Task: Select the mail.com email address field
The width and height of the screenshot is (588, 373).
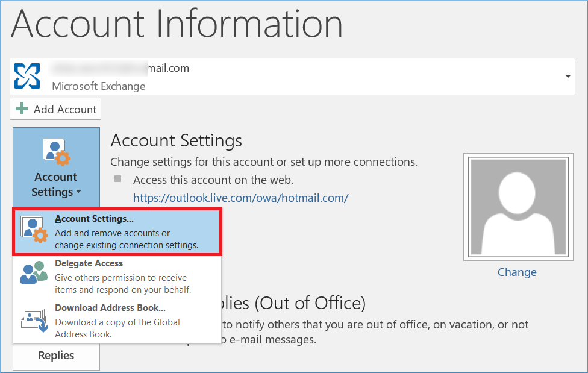Action: click(120, 68)
